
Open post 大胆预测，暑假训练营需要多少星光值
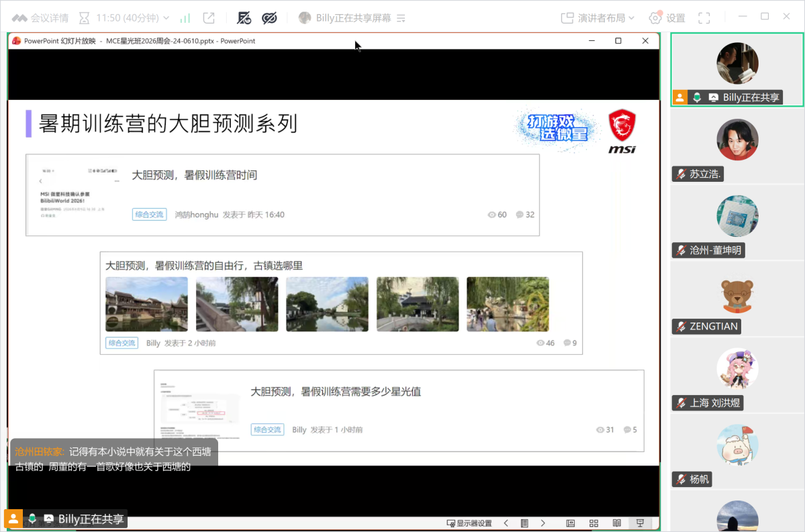click(x=335, y=392)
